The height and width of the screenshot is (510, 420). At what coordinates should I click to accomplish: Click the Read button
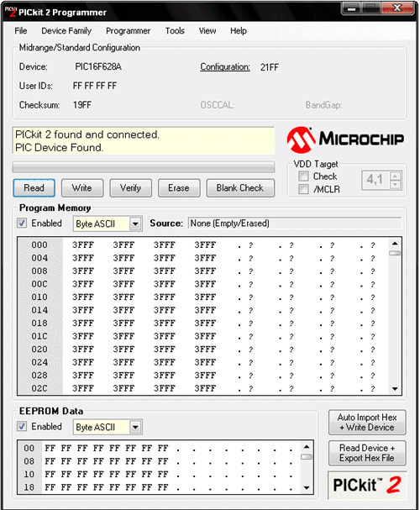[34, 187]
